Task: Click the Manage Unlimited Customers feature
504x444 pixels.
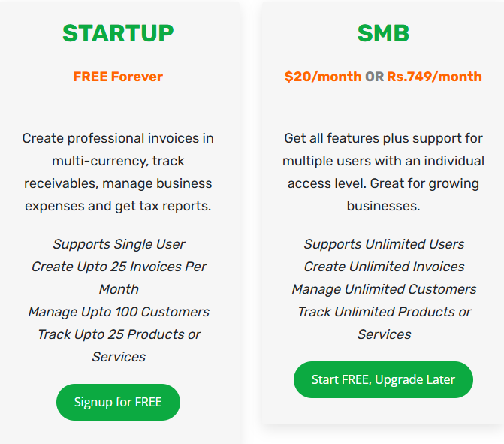Action: [x=384, y=289]
